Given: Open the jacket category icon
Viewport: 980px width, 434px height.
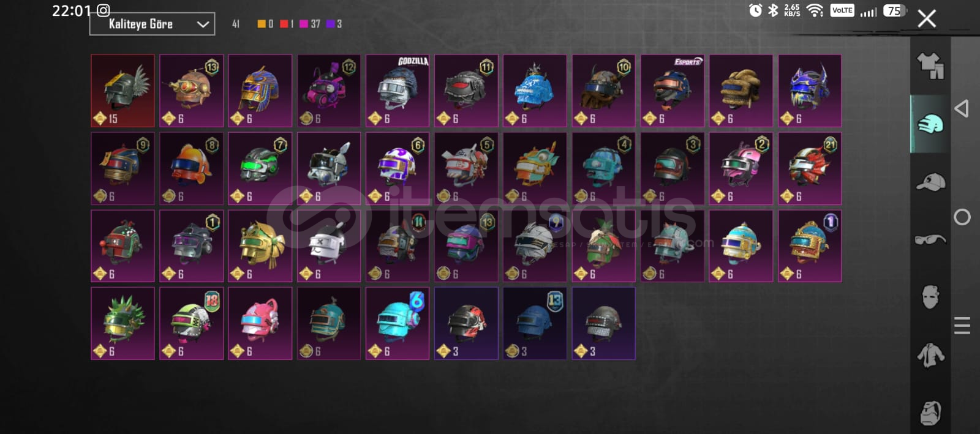Looking at the screenshot, I should coord(930,355).
